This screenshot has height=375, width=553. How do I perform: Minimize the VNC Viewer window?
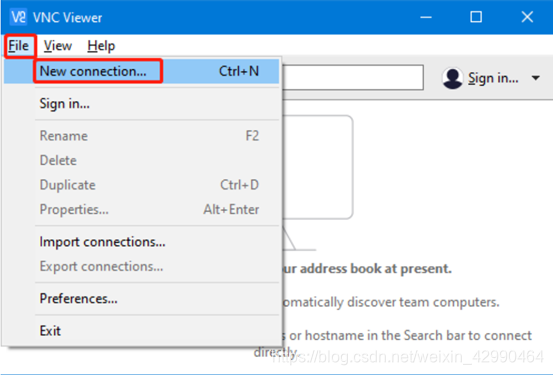[426, 17]
